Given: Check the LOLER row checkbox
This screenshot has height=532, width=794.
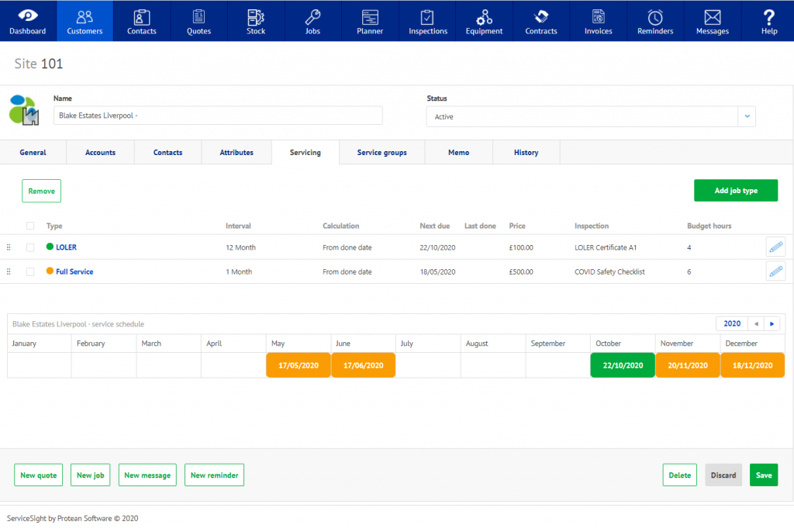Looking at the screenshot, I should tap(29, 247).
